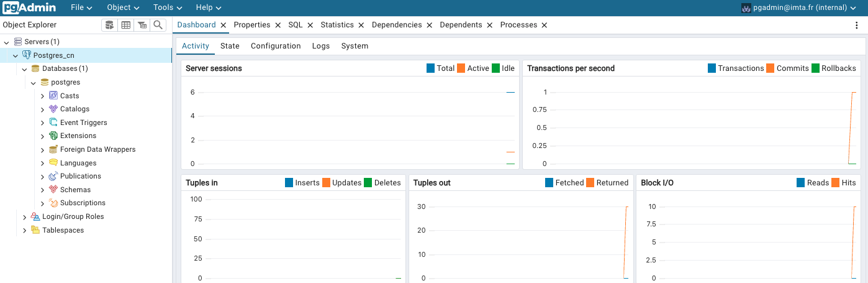This screenshot has height=283, width=868.
Task: Expand the Foreign Data Wrappers node
Action: (x=43, y=149)
